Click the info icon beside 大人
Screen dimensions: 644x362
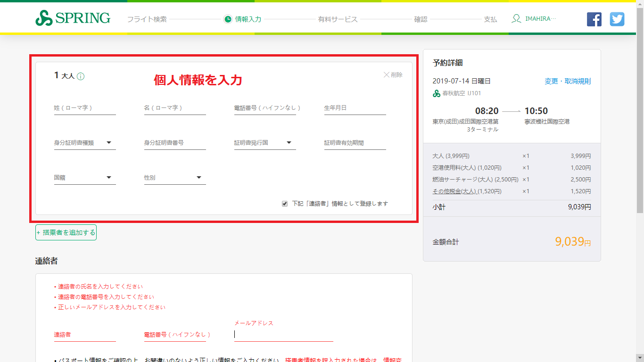point(81,76)
